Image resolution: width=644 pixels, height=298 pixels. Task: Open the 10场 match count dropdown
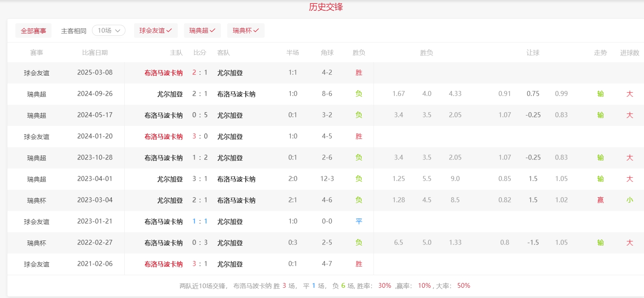[109, 31]
